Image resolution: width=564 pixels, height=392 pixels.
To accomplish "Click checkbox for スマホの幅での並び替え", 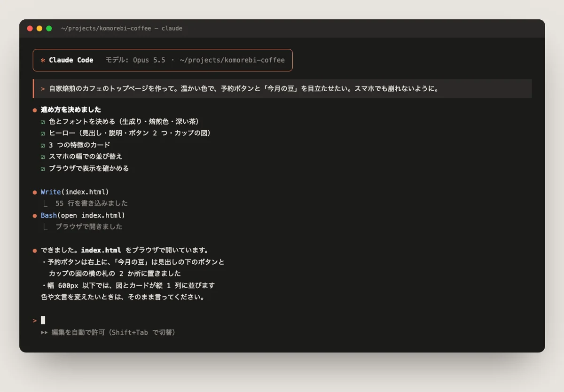I will click(43, 157).
